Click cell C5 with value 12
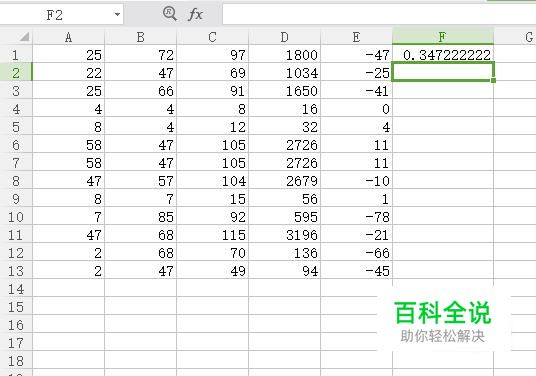The image size is (536, 376). (x=213, y=127)
